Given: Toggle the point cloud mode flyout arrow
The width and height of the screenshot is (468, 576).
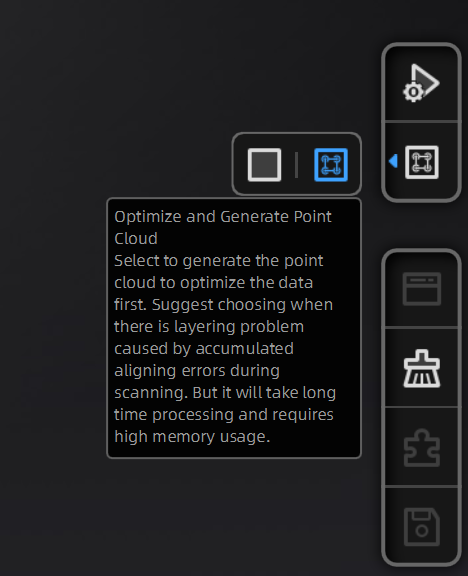Looking at the screenshot, I should pyautogui.click(x=393, y=161).
